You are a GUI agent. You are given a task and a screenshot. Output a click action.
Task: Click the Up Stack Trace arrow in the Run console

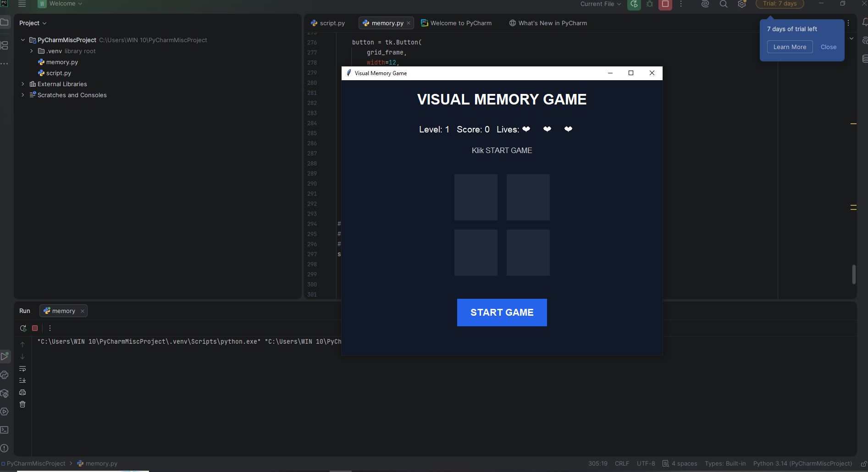pyautogui.click(x=22, y=345)
